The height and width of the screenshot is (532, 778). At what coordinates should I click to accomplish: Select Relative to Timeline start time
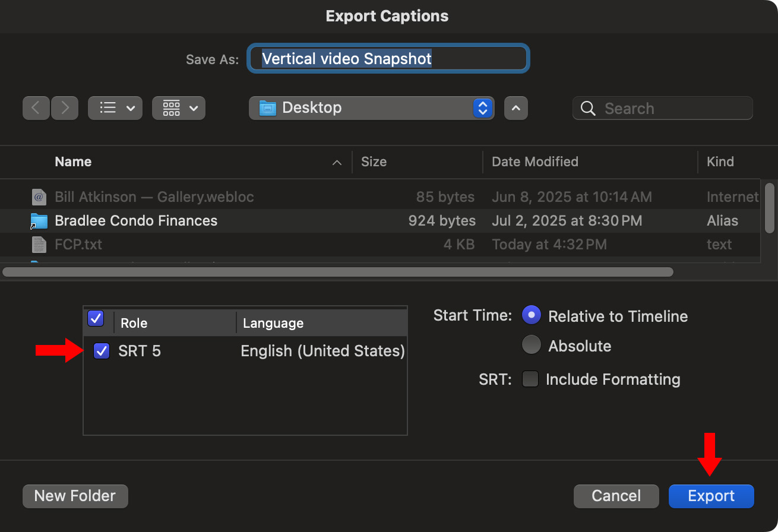click(x=531, y=315)
